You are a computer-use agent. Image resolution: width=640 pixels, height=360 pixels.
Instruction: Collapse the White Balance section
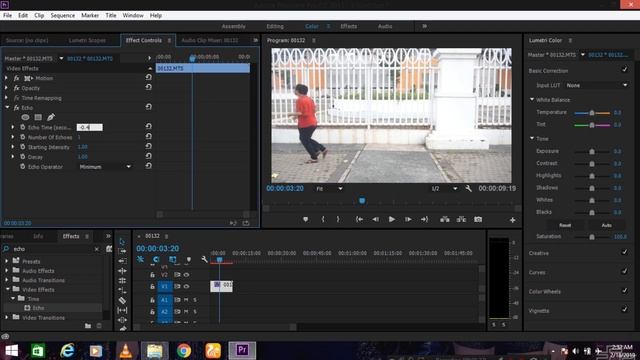click(532, 100)
